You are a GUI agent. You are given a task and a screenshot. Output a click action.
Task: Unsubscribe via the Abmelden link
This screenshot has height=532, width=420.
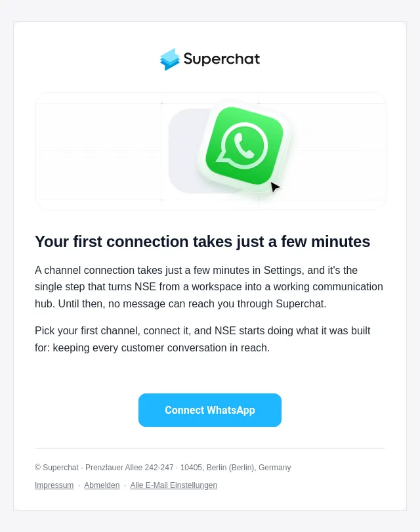pyautogui.click(x=102, y=485)
